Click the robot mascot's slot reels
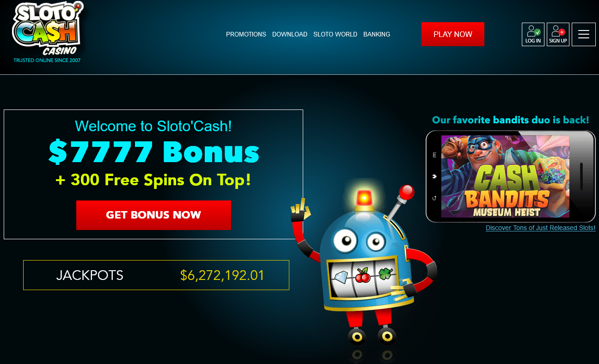Screen dimensions: 599x364 (362, 276)
